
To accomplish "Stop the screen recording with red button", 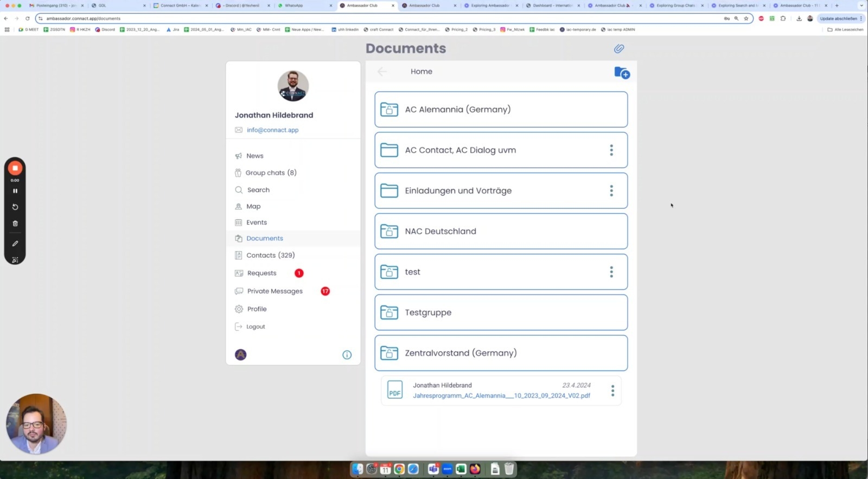I will click(x=15, y=168).
